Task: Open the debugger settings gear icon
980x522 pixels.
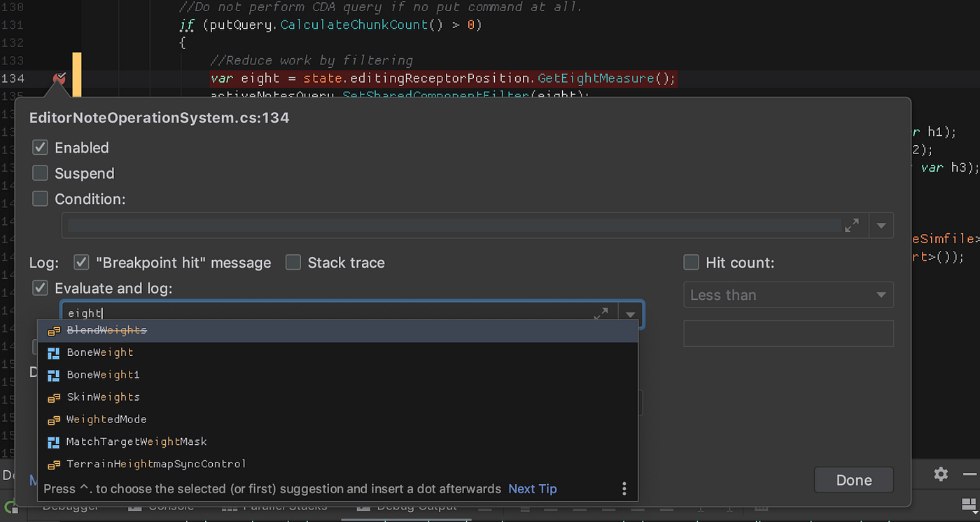Action: [940, 474]
